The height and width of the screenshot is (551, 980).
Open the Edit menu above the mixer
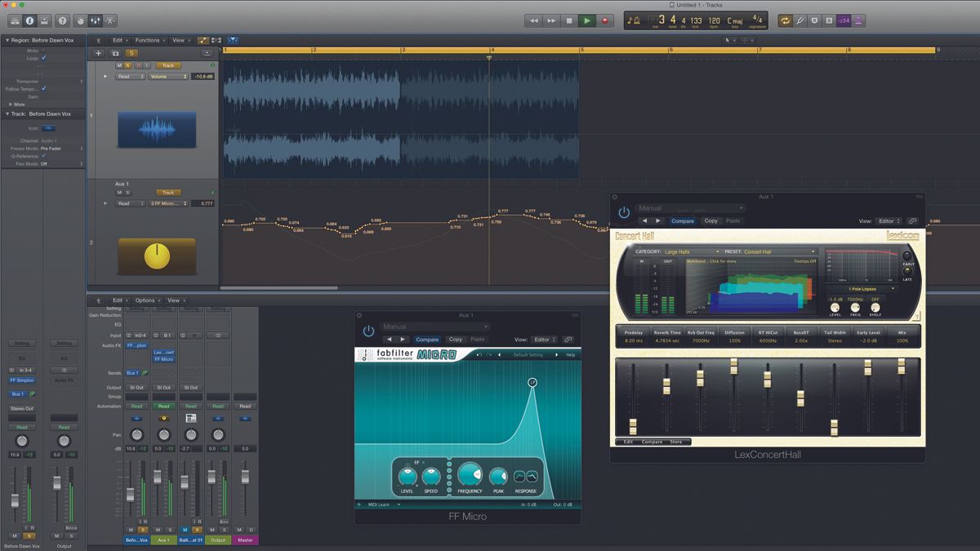(x=117, y=300)
